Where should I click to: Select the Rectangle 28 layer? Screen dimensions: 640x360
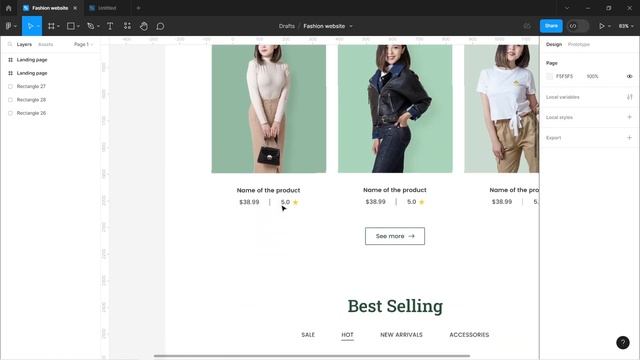coord(31,100)
